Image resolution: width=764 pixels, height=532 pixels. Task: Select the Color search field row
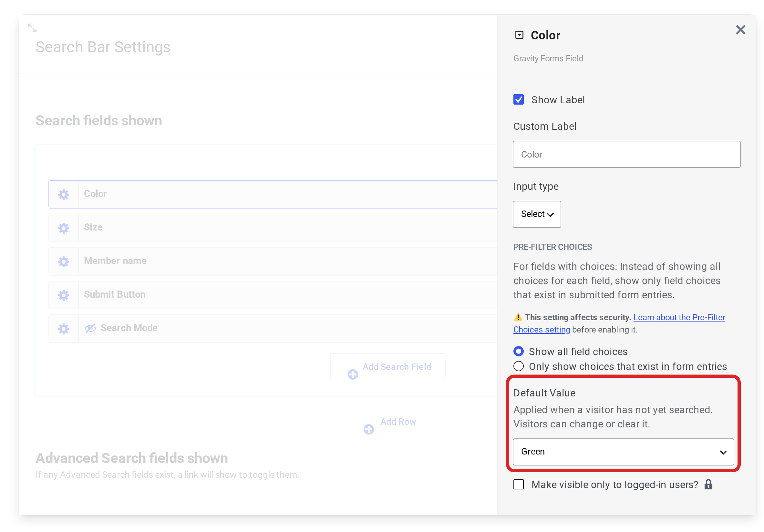[x=273, y=194]
